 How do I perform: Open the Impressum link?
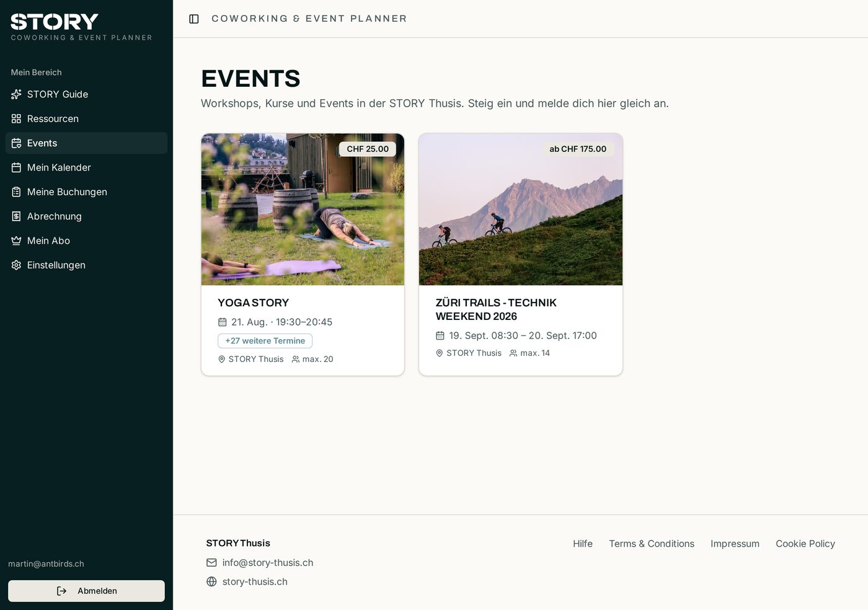735,544
